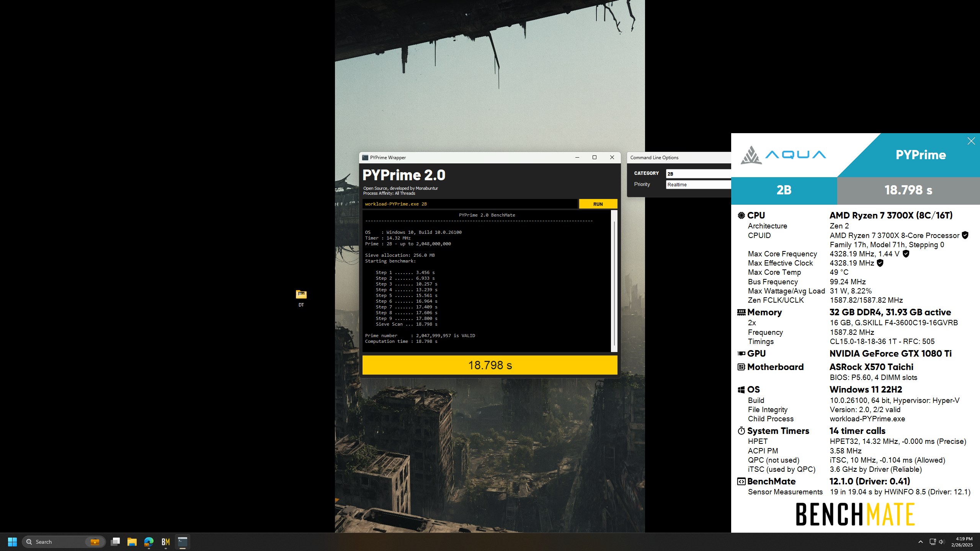This screenshot has height=551, width=980.
Task: Click the Step 1 ....... 3.456 s line
Action: [405, 272]
